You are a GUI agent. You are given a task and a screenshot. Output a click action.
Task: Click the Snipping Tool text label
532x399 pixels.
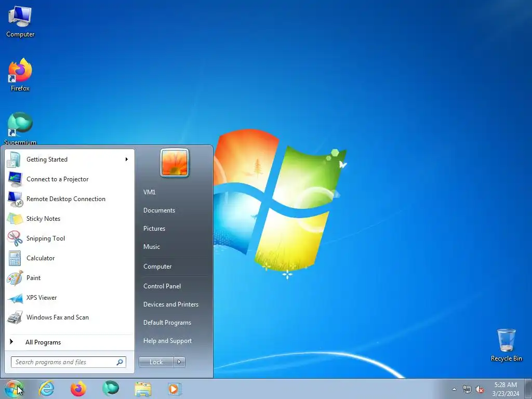point(46,238)
